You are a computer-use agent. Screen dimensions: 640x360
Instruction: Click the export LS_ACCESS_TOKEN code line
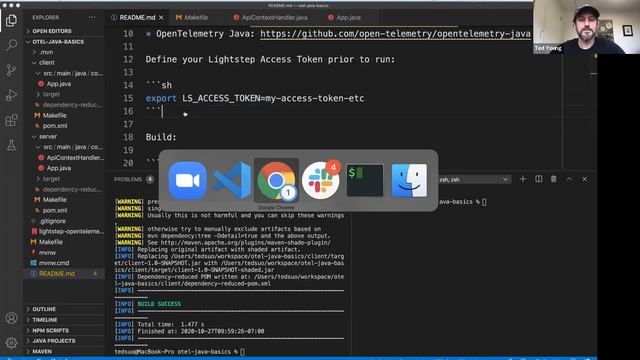pos(255,98)
